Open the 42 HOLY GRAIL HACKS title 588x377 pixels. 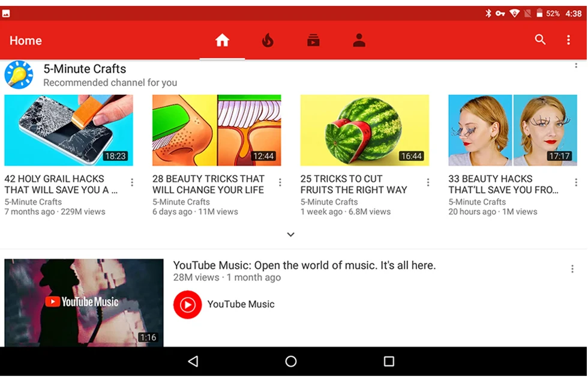click(x=61, y=184)
